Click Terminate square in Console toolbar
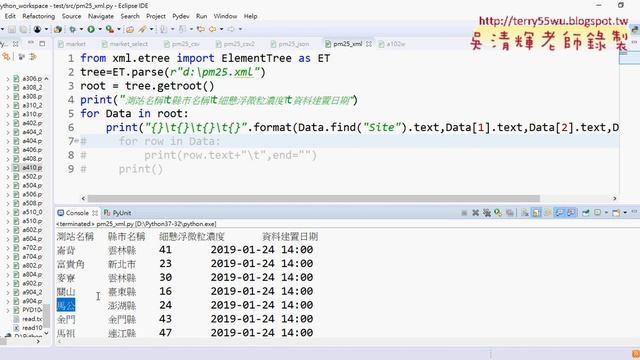The height and width of the screenshot is (360, 640). point(464,213)
